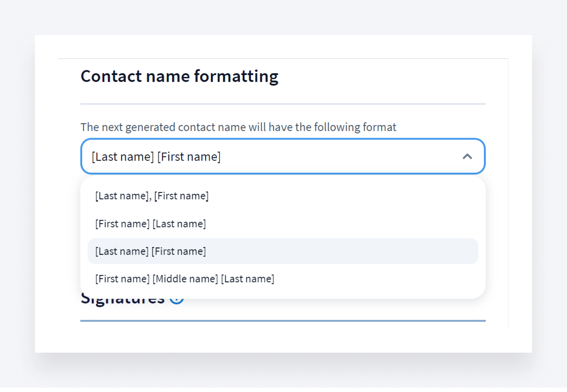Click empty right side of the highlighted option row
This screenshot has width=567, height=392.
pyautogui.click(x=364, y=251)
